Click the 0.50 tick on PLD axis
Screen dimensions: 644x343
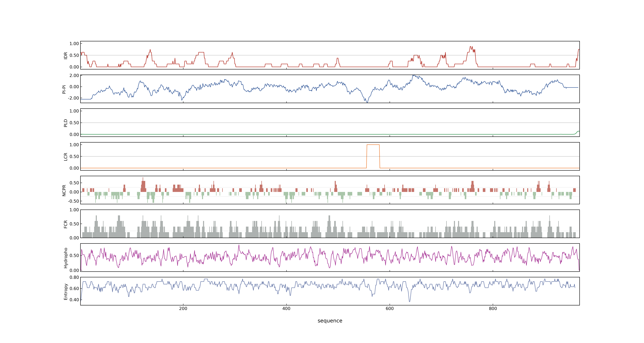[x=74, y=123]
